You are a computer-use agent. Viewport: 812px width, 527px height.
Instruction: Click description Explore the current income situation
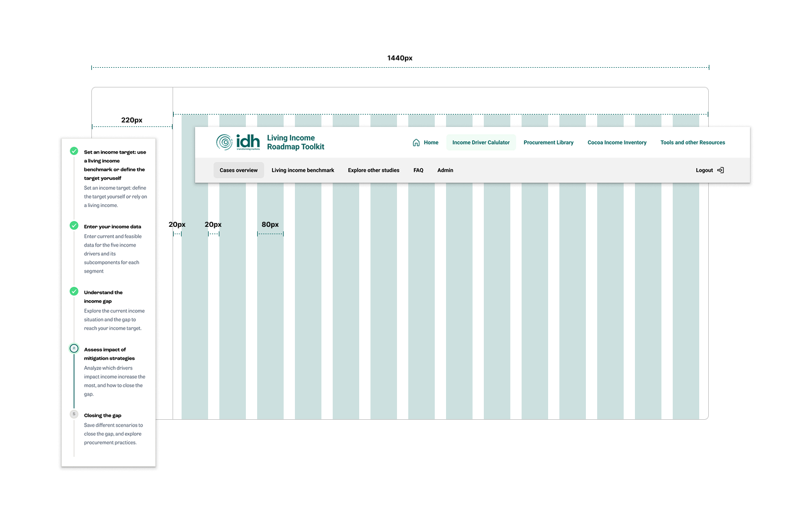coord(114,319)
